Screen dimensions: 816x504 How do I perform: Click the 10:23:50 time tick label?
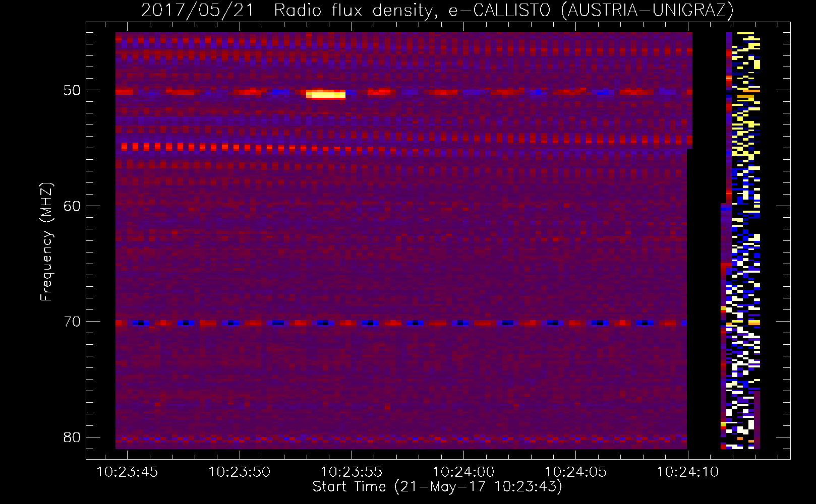[240, 472]
